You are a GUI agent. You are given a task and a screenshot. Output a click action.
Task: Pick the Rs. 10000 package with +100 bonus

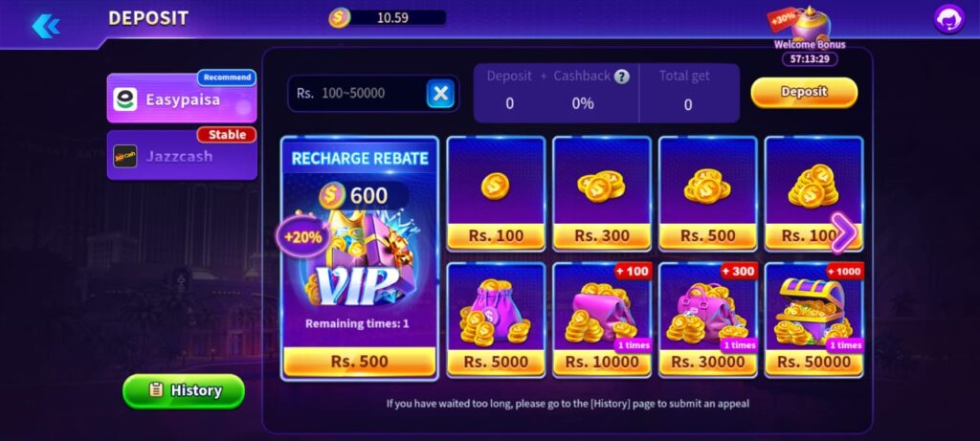pyautogui.click(x=602, y=320)
